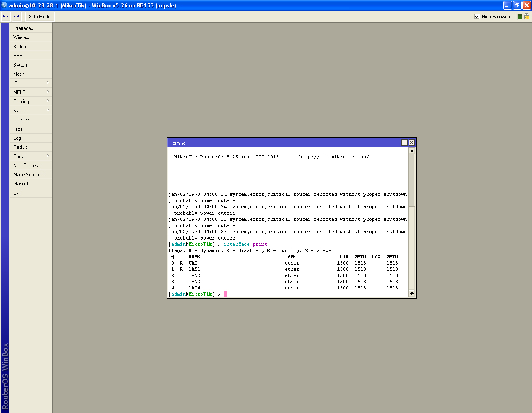
Task: Expand the Routing submenu arrow
Action: [x=47, y=101]
